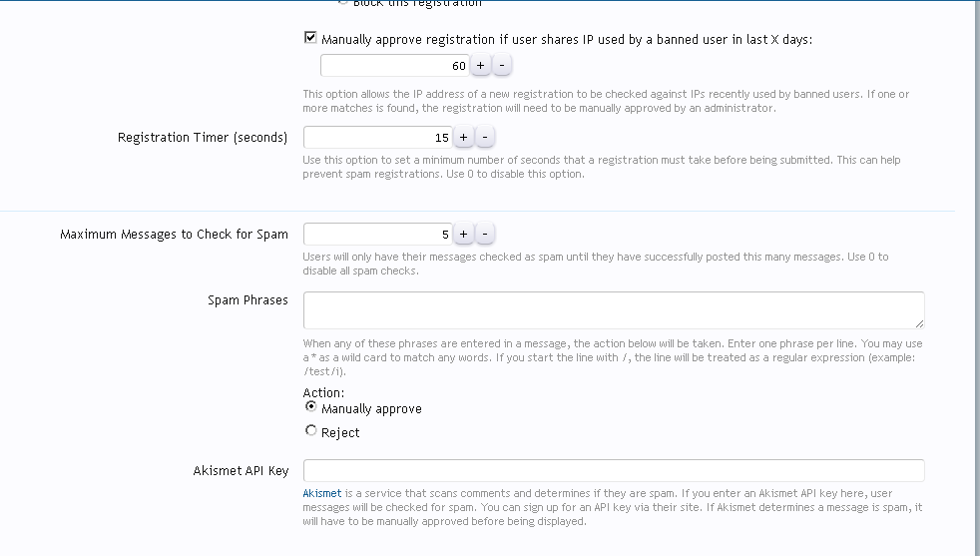Viewport: 980px width, 556px height.
Task: Choose the Reject action radio
Action: tap(311, 431)
